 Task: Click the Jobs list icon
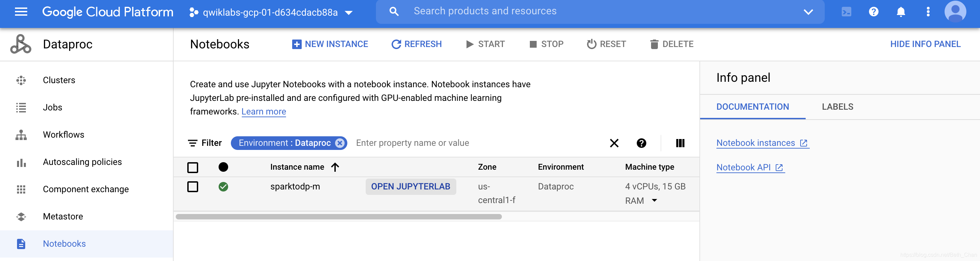pos(21,108)
